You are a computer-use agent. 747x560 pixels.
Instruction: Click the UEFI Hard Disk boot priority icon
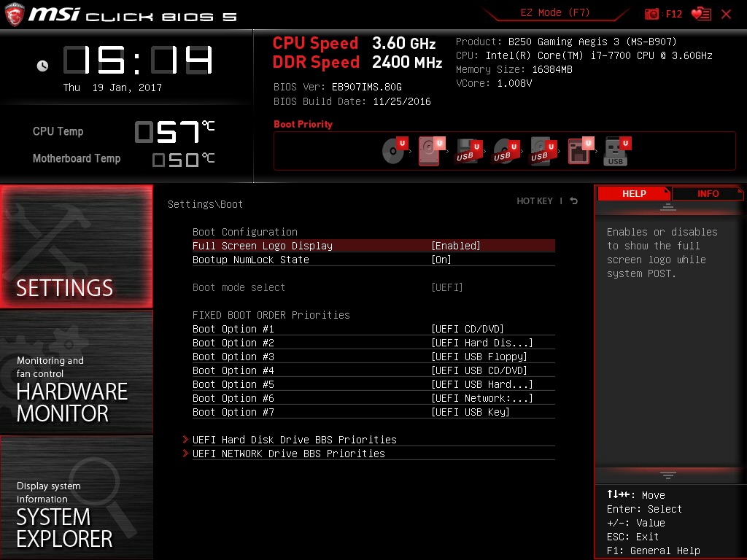[x=432, y=150]
